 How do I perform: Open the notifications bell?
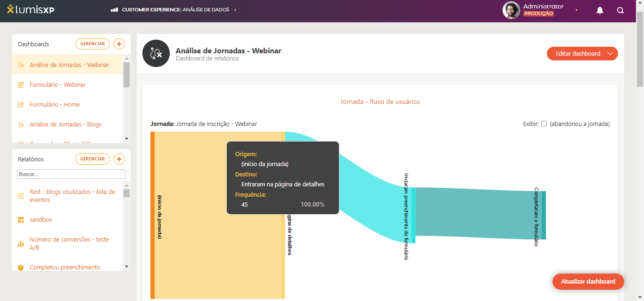[600, 10]
